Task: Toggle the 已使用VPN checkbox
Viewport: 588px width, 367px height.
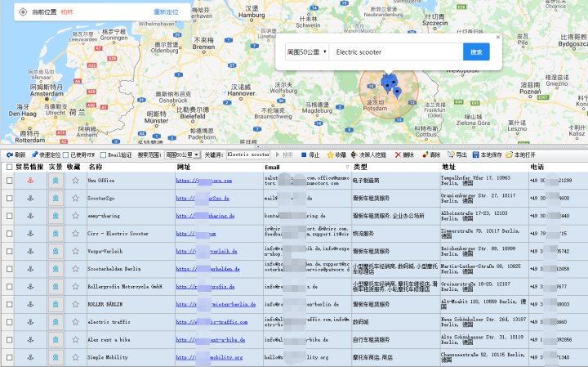Action: pos(66,155)
